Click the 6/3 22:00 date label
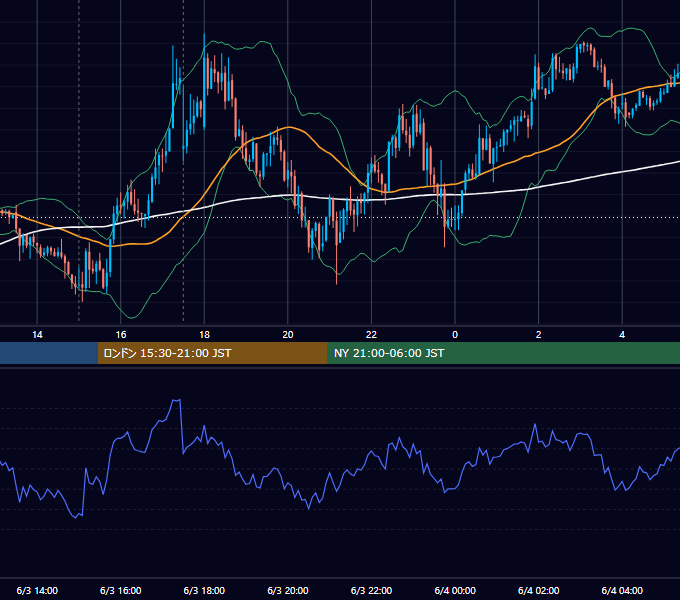 [x=371, y=590]
